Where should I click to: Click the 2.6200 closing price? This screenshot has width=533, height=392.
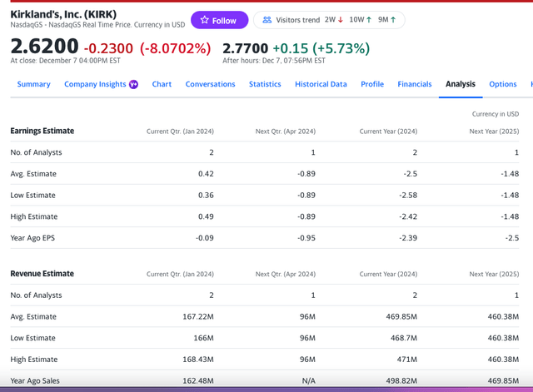[x=44, y=47]
